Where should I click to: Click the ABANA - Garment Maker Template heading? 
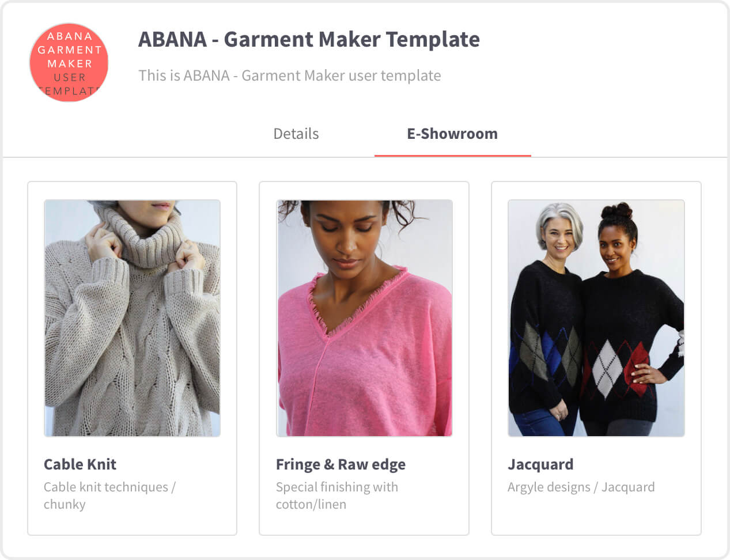click(x=309, y=39)
